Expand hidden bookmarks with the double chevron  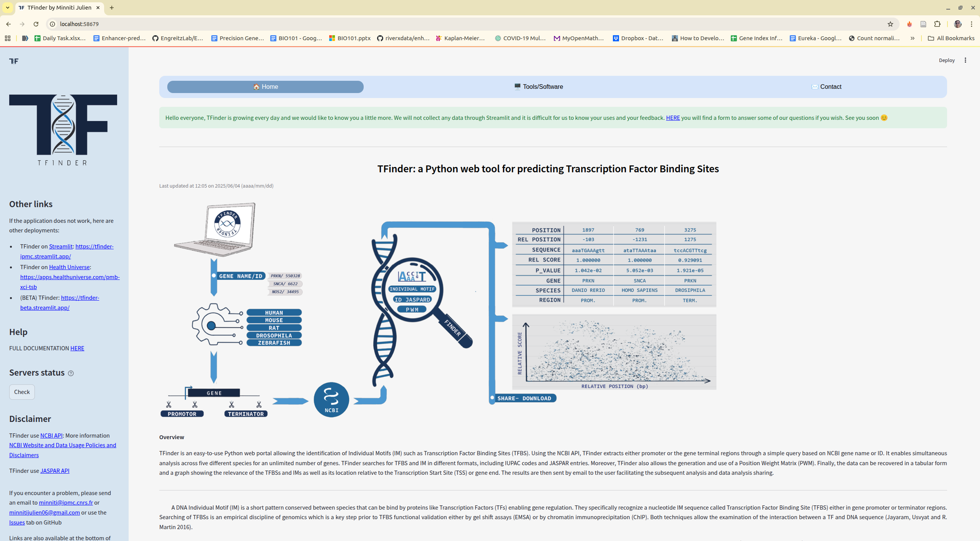tap(912, 38)
